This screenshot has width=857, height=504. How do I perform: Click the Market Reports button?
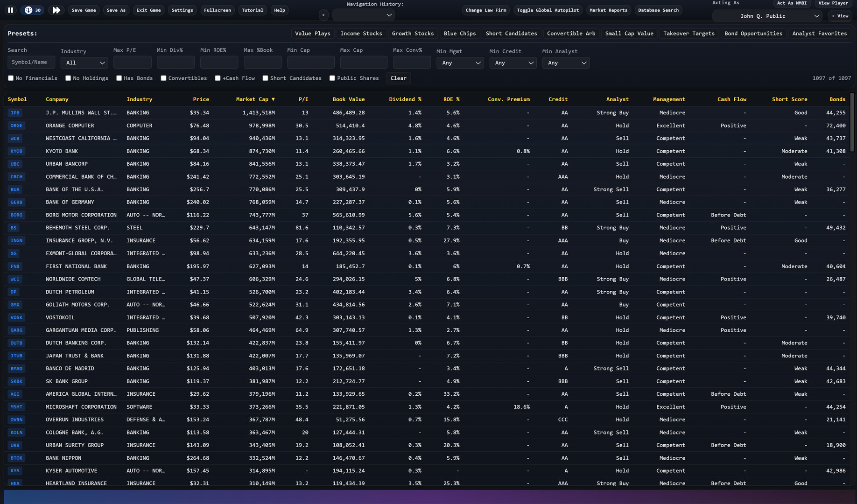click(x=608, y=10)
